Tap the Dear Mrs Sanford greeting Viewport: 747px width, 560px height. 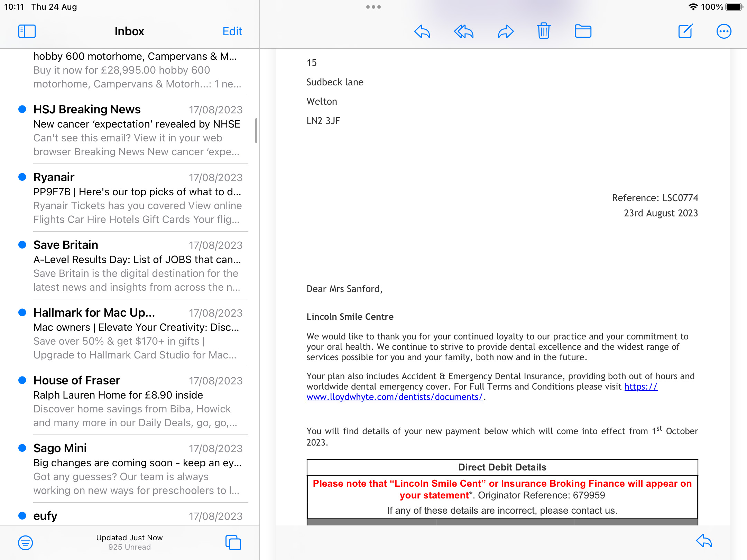tap(344, 289)
